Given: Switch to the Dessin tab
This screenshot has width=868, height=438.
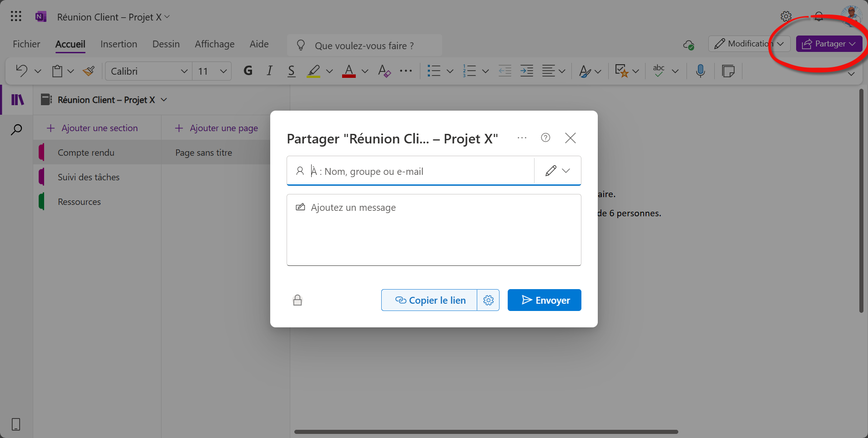Looking at the screenshot, I should 166,44.
